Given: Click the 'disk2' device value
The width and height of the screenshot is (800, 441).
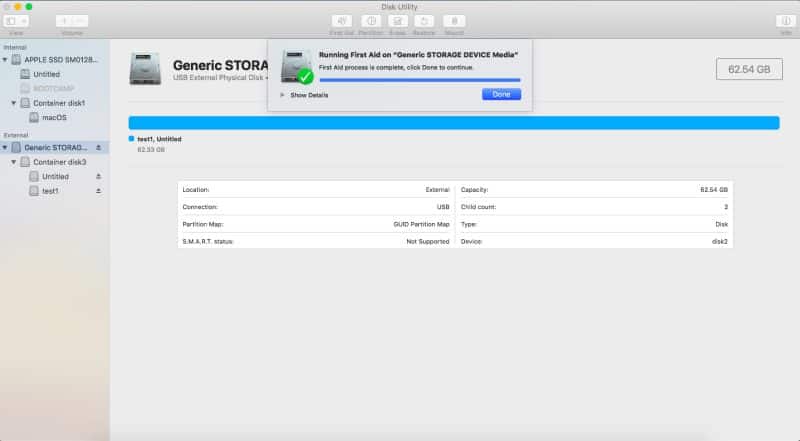Looking at the screenshot, I should click(720, 241).
